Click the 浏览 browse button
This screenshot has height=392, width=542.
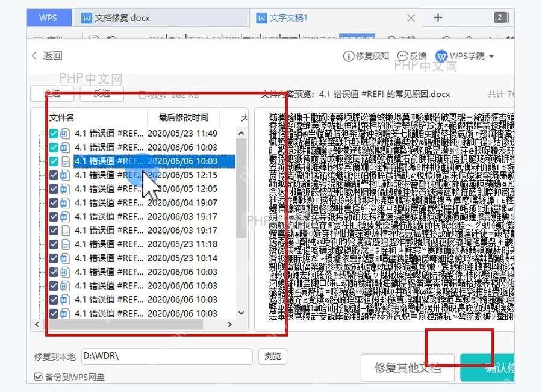[x=273, y=356]
